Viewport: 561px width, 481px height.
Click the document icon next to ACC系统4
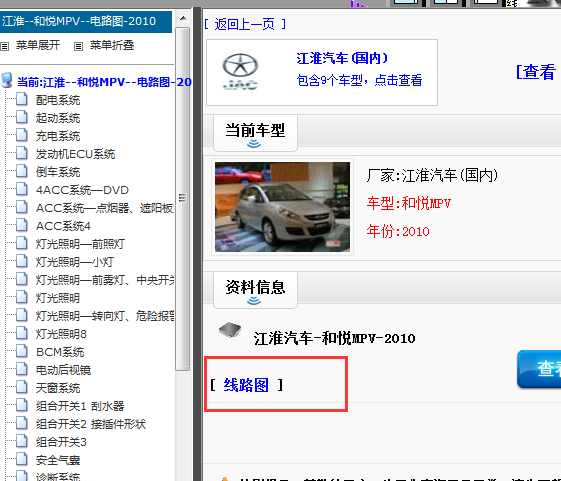[x=21, y=225]
